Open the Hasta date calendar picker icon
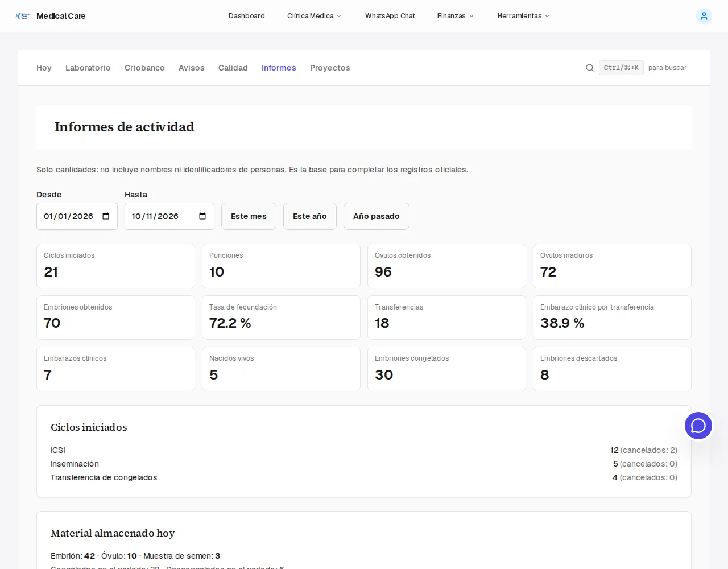 pos(202,216)
